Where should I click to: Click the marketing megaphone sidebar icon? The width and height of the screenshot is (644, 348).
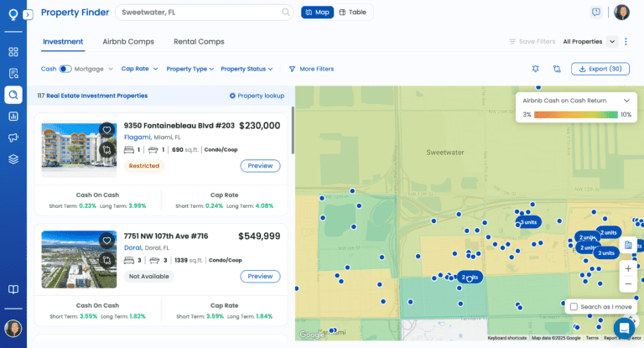[13, 138]
